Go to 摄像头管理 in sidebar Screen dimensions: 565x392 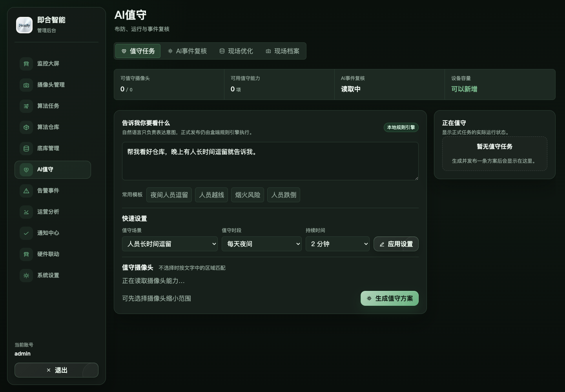53,85
